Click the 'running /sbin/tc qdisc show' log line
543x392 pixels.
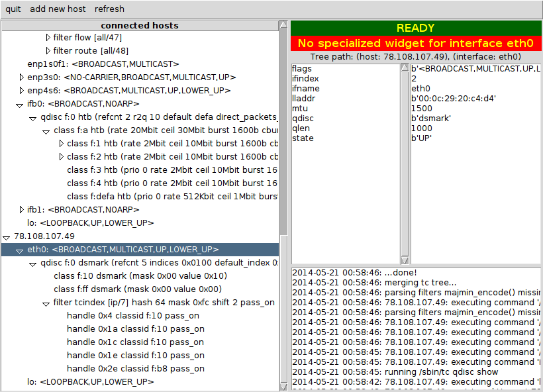click(395, 372)
